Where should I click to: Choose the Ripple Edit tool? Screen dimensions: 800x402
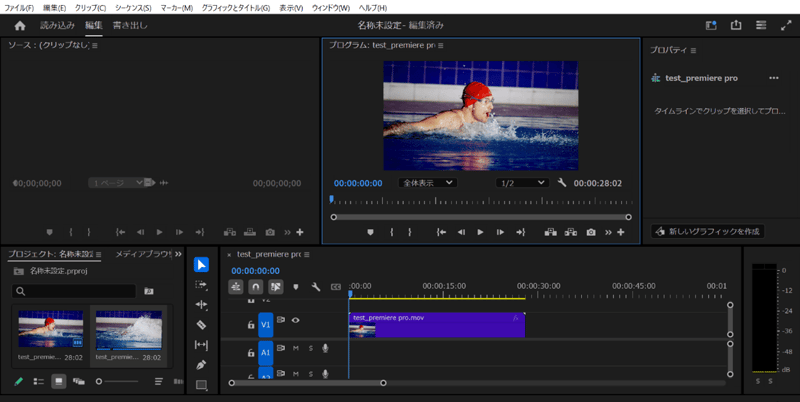(x=201, y=305)
